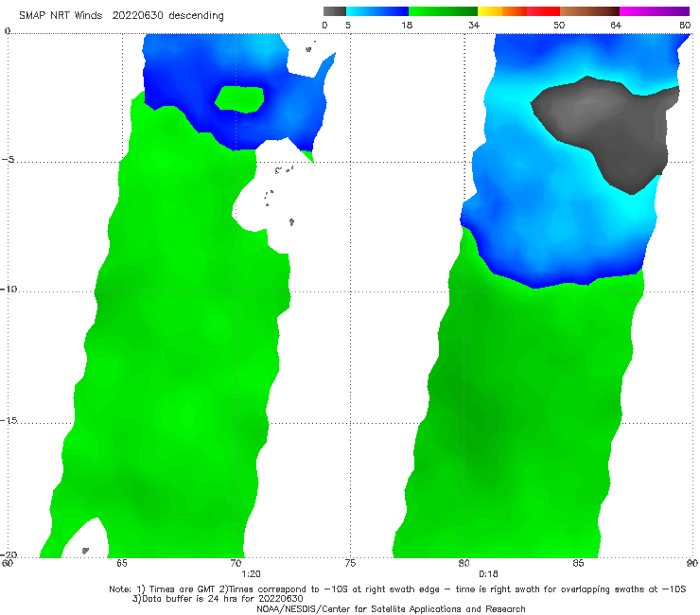Click the longitude label '65'

(122, 563)
